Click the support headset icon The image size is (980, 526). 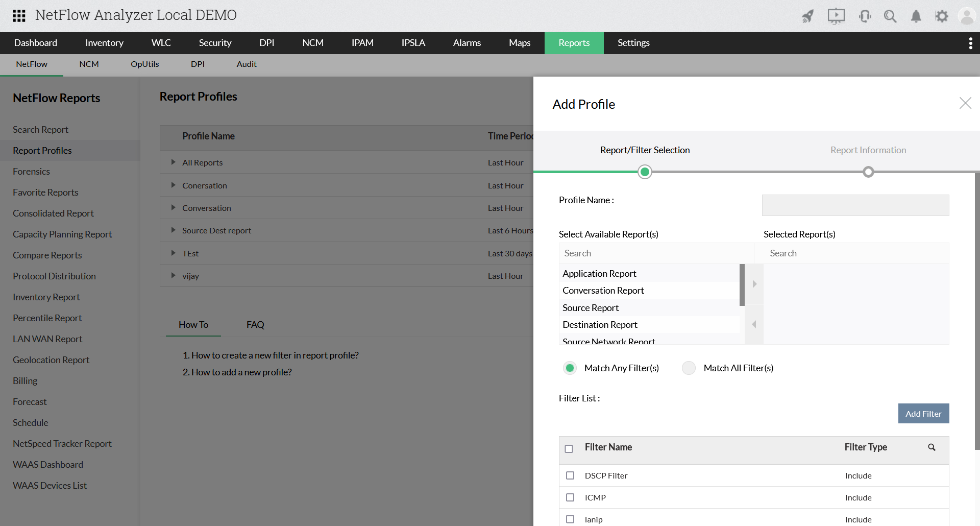(865, 16)
